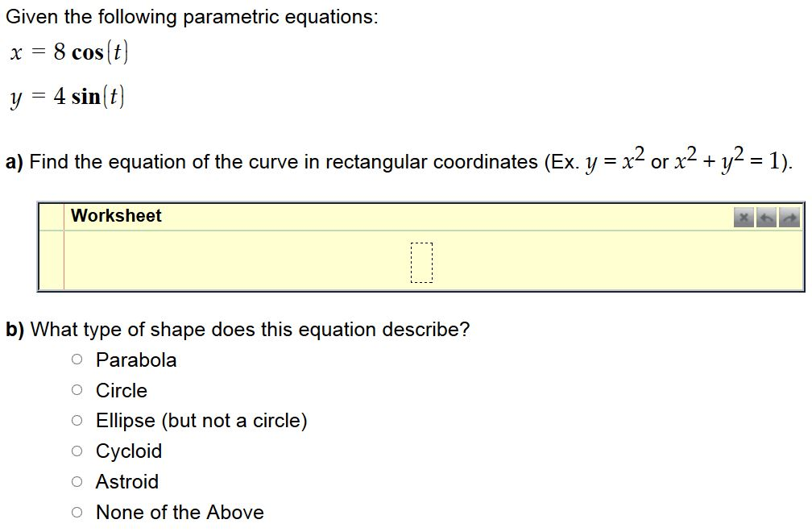This screenshot has width=812, height=532.
Task: Click the Parabola label text
Action: pos(135,360)
